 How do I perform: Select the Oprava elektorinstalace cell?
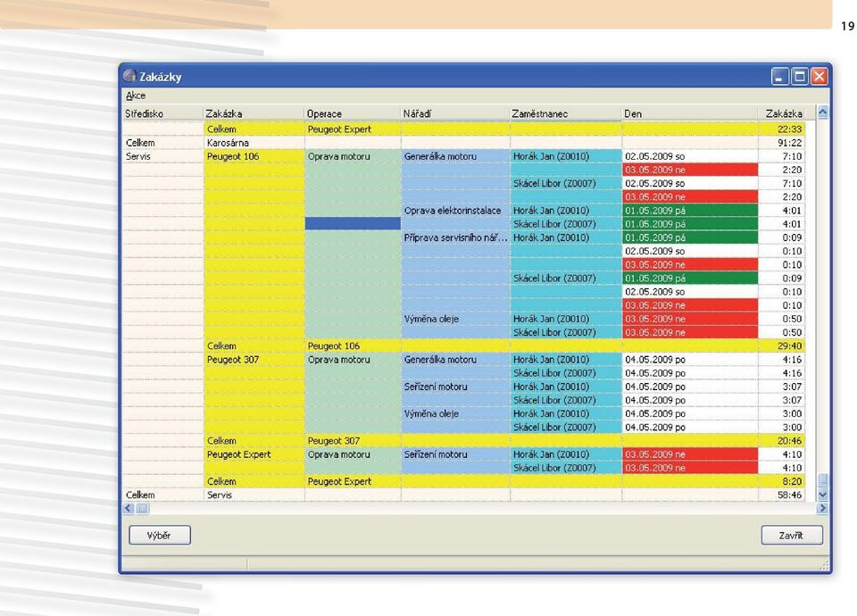(x=454, y=211)
